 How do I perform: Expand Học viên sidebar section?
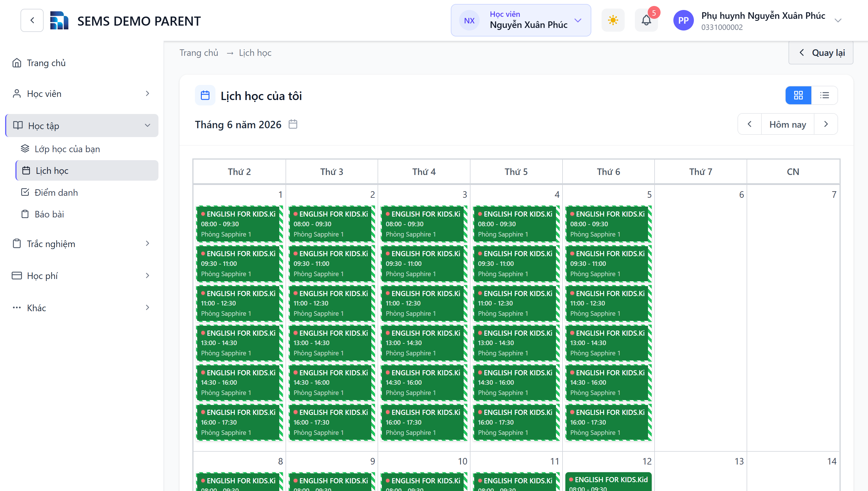click(82, 93)
